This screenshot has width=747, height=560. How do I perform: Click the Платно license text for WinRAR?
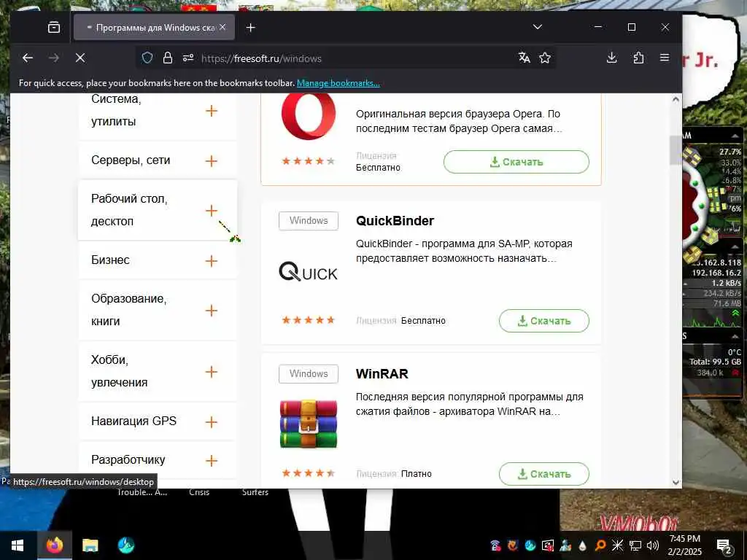[x=417, y=474]
